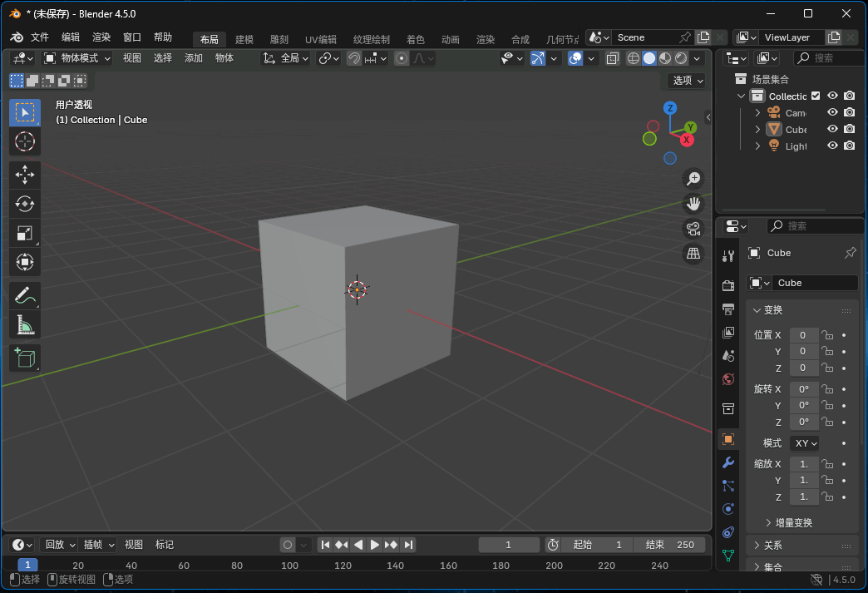
Task: Select the Move tool in toolbar
Action: pyautogui.click(x=25, y=175)
